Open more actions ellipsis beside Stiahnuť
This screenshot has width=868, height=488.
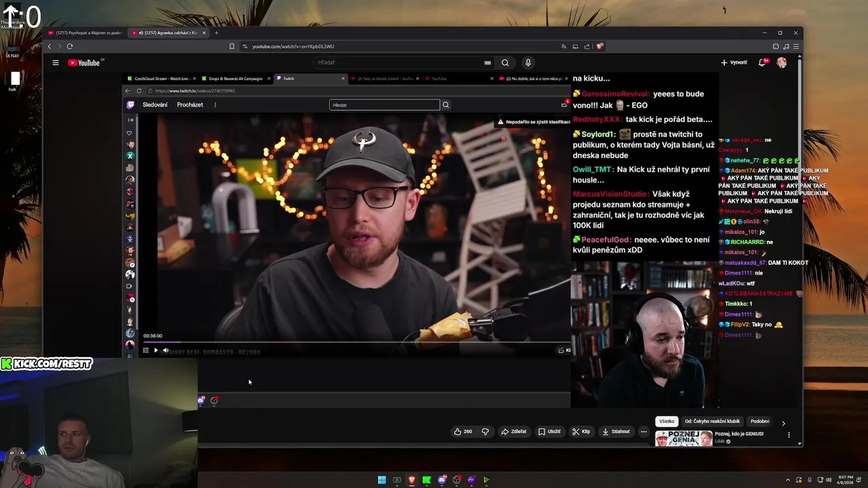click(x=644, y=431)
